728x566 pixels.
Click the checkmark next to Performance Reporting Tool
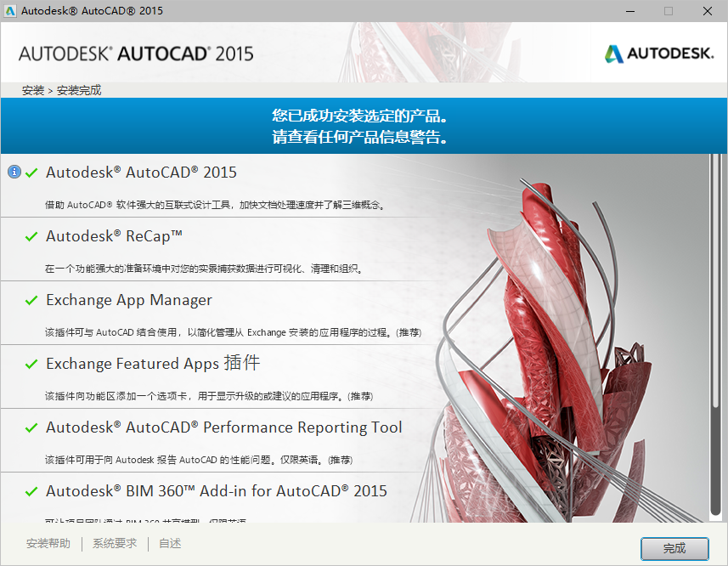pos(31,427)
